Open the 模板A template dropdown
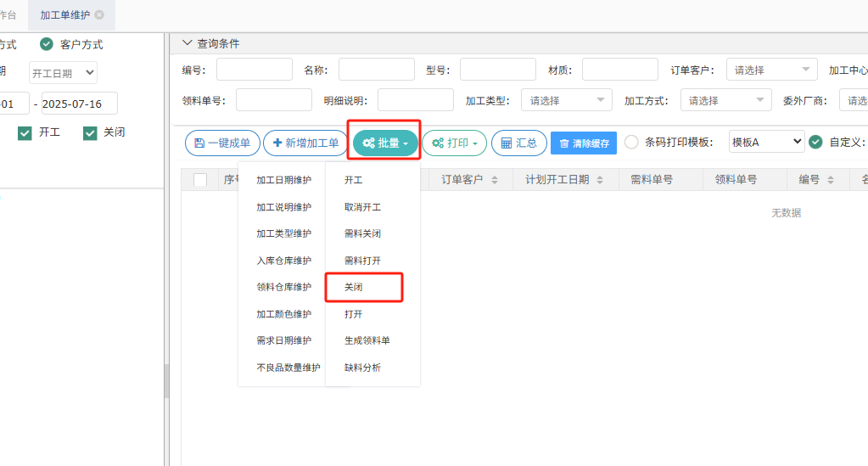Viewport: 868px width, 466px height. pyautogui.click(x=766, y=143)
